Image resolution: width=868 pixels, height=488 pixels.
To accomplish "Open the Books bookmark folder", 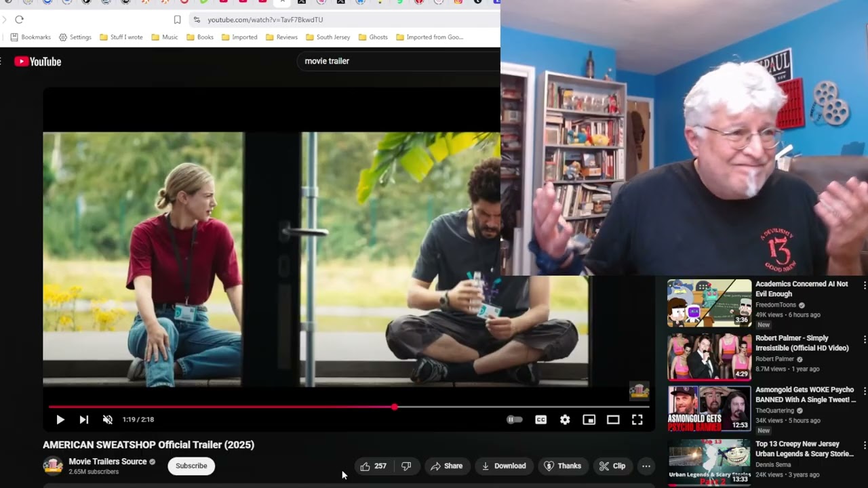I will (x=200, y=37).
